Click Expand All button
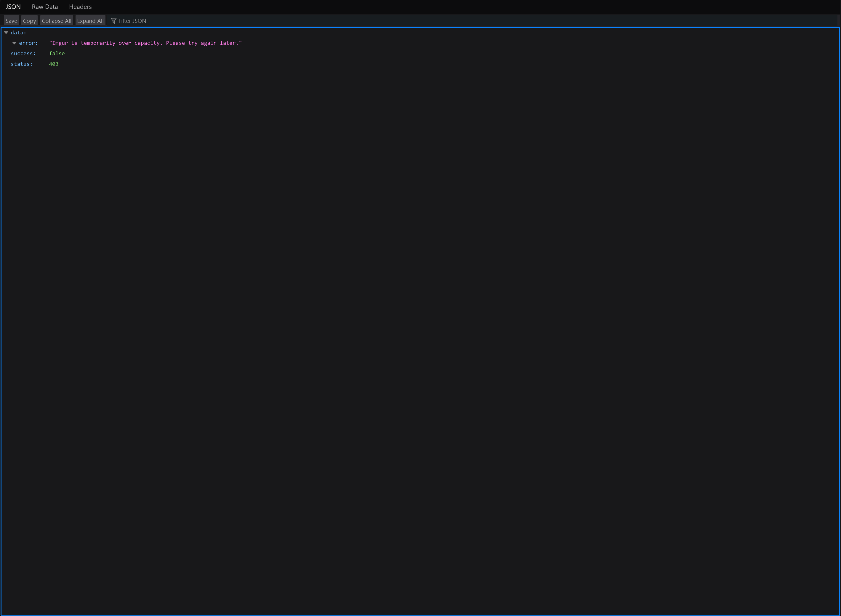The width and height of the screenshot is (841, 616). coord(90,21)
